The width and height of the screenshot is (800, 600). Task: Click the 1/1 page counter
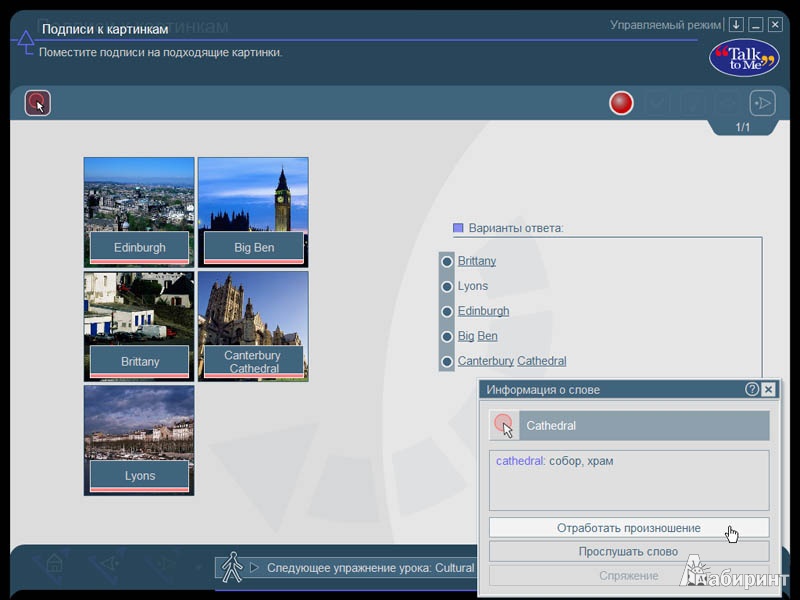742,127
